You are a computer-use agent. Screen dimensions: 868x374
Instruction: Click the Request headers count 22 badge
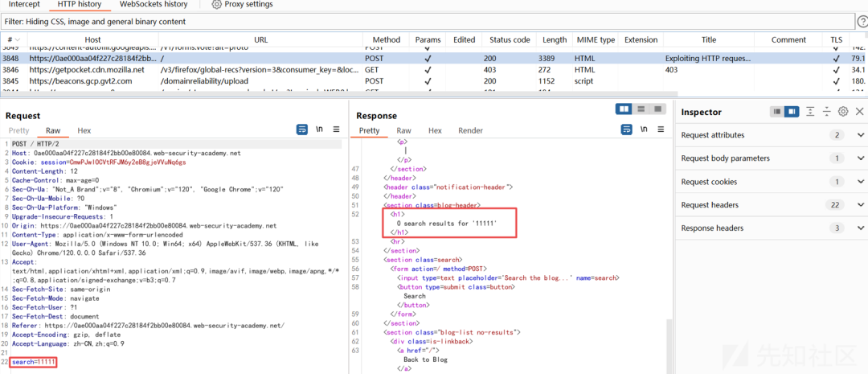(837, 205)
